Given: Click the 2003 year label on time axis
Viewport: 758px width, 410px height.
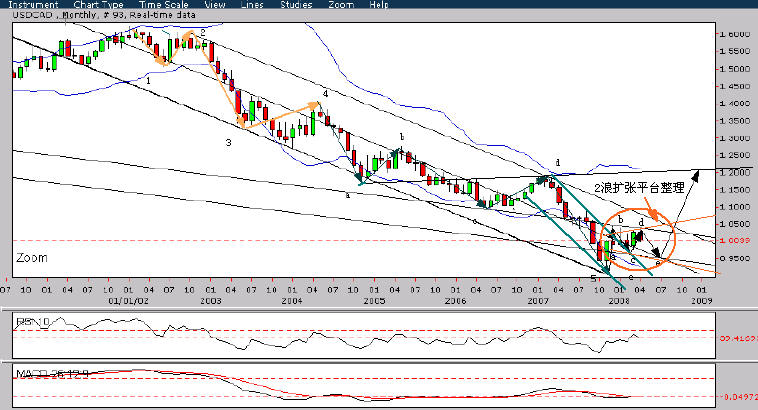Looking at the screenshot, I should (210, 301).
